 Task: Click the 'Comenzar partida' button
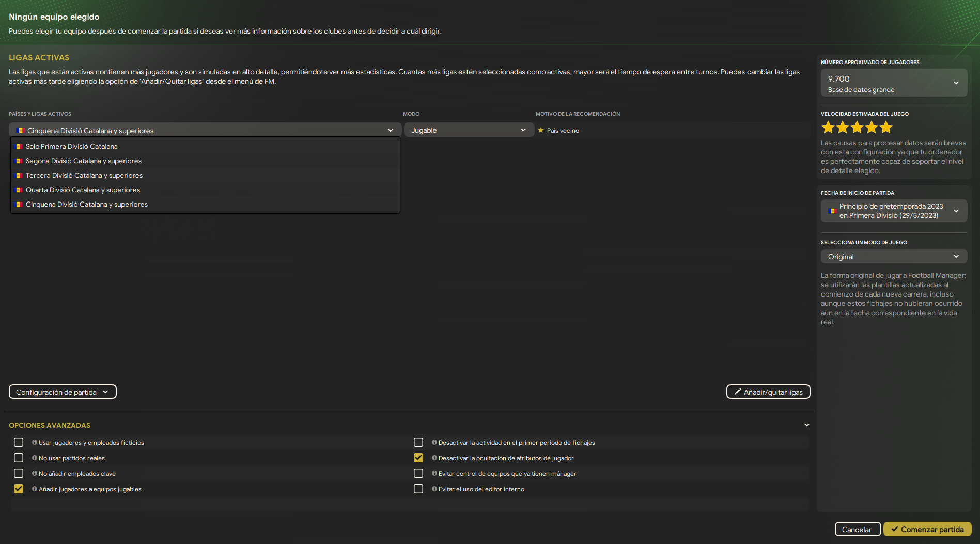tap(927, 530)
